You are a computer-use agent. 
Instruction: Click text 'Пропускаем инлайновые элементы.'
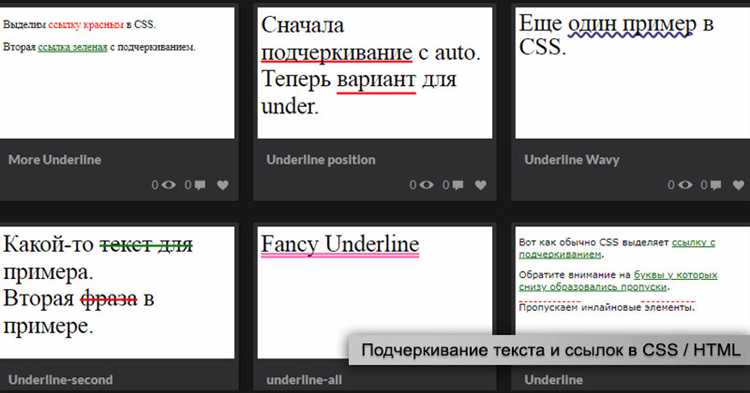607,307
